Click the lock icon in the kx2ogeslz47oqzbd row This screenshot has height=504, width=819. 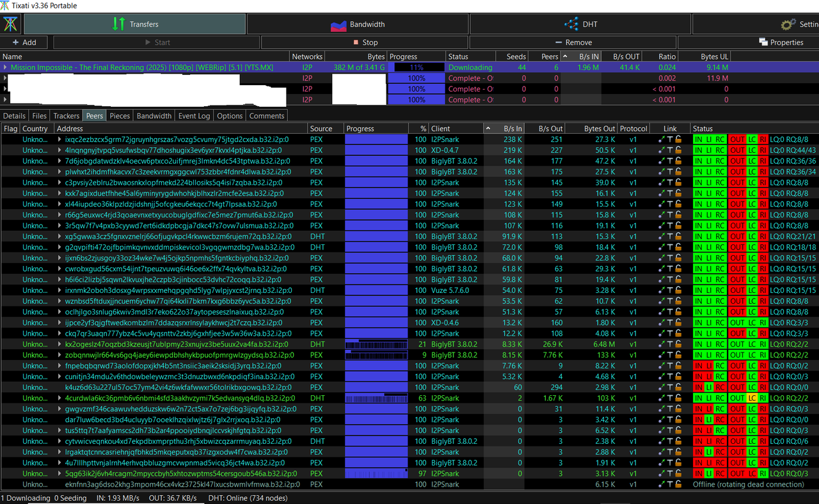(x=679, y=344)
